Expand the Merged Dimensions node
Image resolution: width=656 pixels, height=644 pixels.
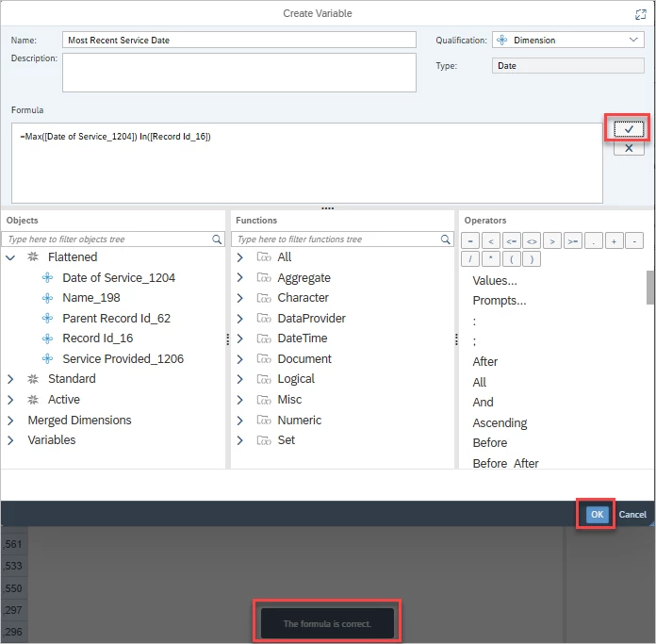tap(11, 421)
